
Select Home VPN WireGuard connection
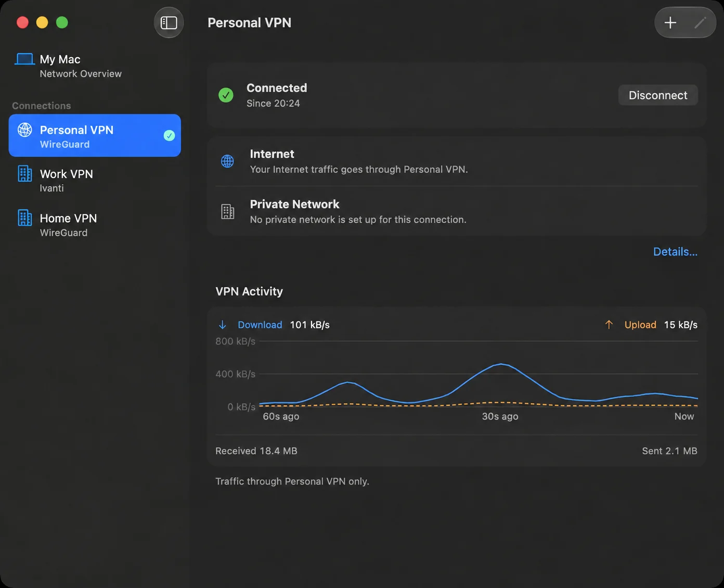[x=95, y=224]
